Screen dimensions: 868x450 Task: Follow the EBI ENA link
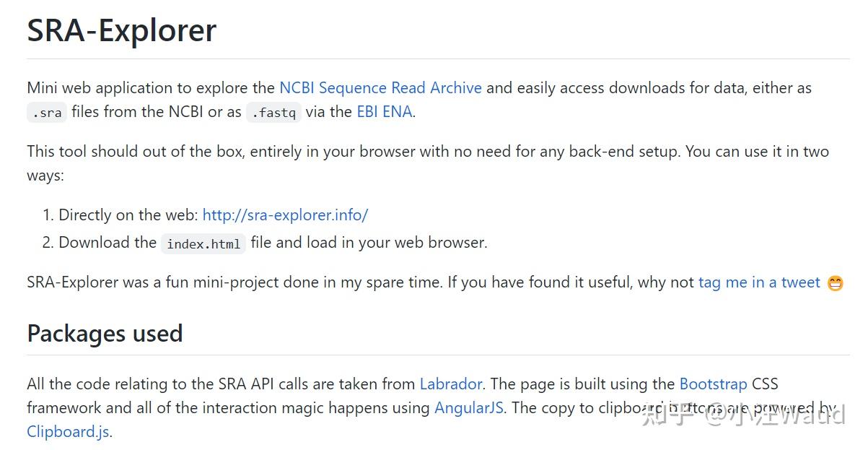coord(384,112)
